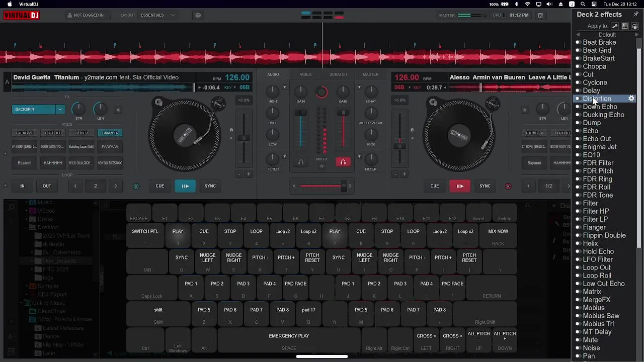Click VirtualDJ logo
Viewport: 644px width, 362px height.
[22, 15]
